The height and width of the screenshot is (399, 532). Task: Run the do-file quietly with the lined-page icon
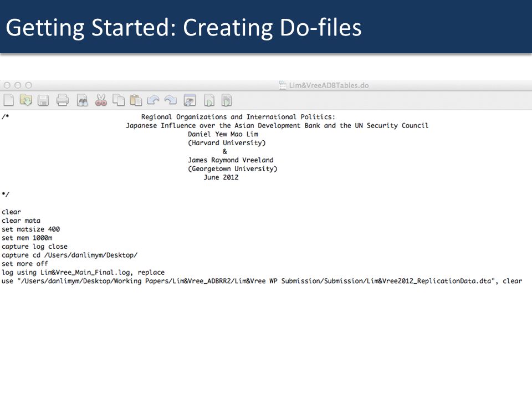click(226, 100)
